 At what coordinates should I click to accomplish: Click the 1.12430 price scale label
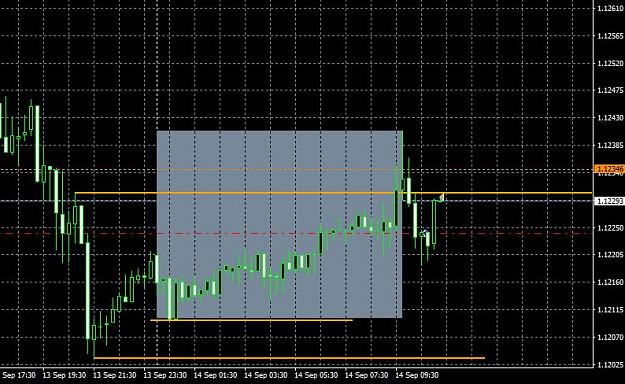pyautogui.click(x=610, y=118)
